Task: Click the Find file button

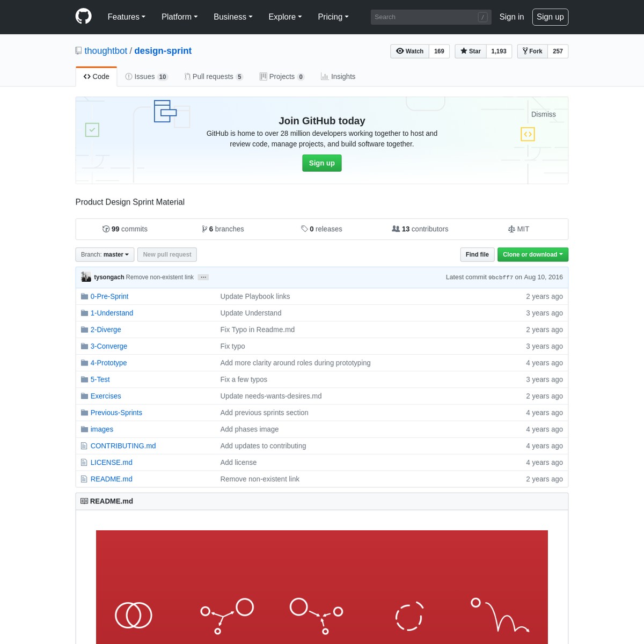Action: 477,254
